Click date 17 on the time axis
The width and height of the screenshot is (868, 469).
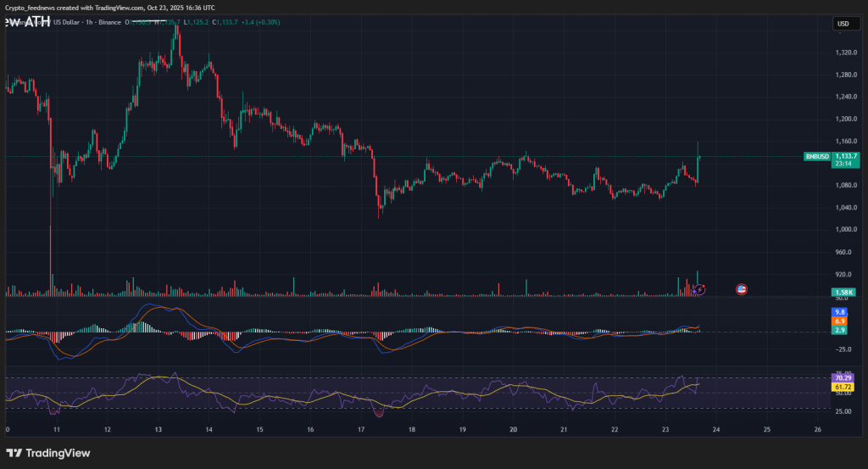pyautogui.click(x=360, y=430)
